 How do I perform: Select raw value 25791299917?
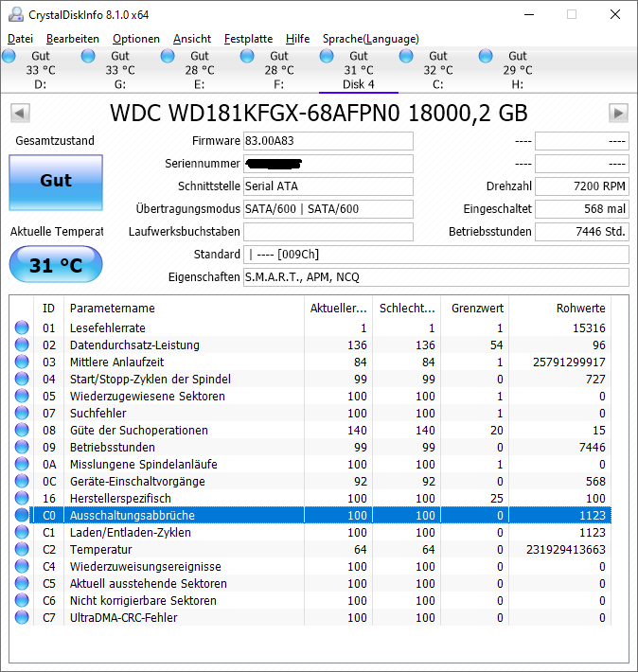[569, 363]
